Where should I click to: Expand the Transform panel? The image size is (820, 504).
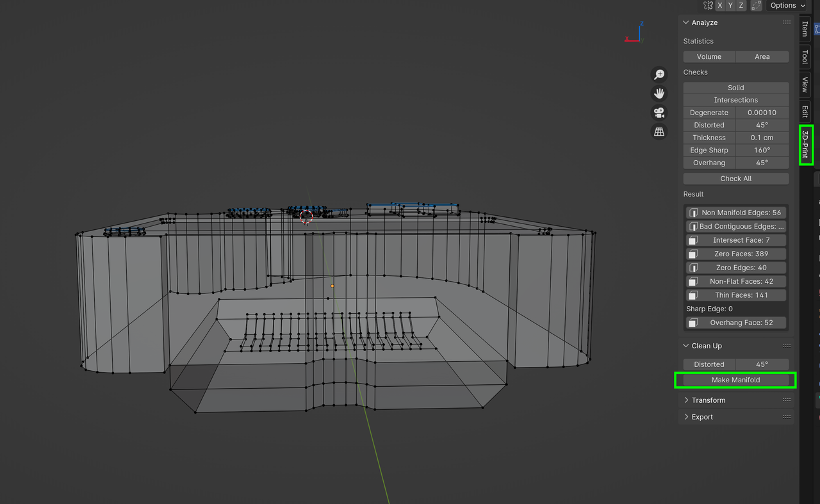(707, 400)
